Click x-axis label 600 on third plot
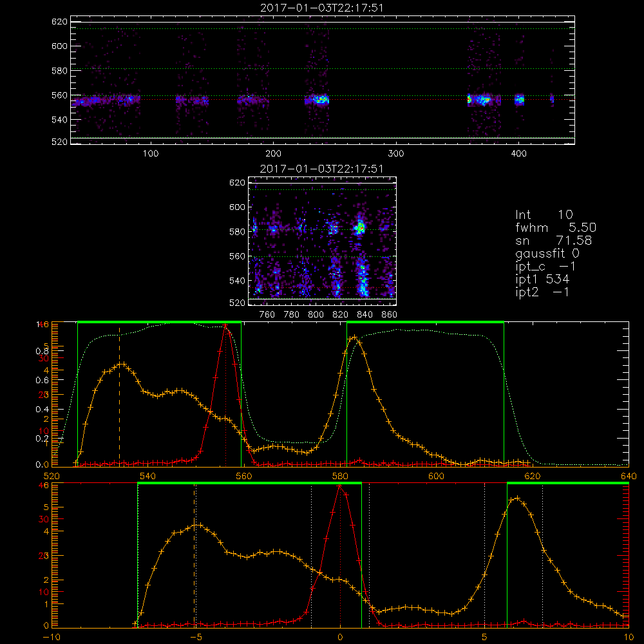The height and width of the screenshot is (644, 644). click(x=436, y=476)
